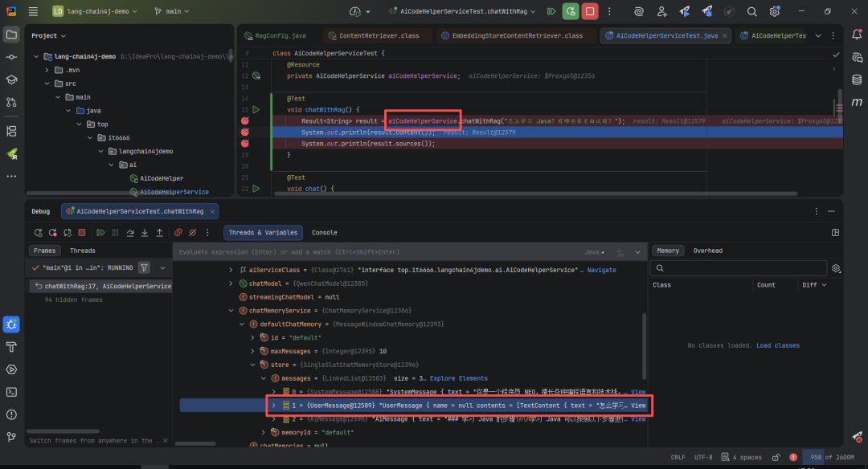Open the Project tool window icon
This screenshot has width=868, height=469.
point(11,35)
